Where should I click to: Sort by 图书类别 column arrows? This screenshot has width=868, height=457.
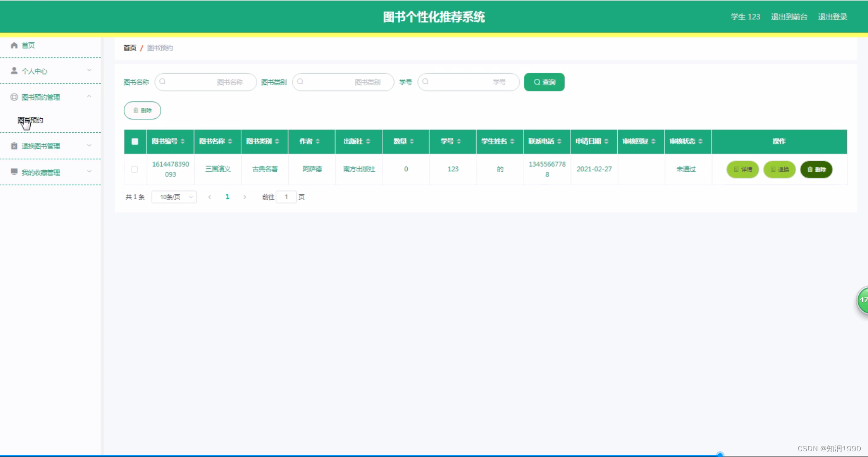(277, 141)
